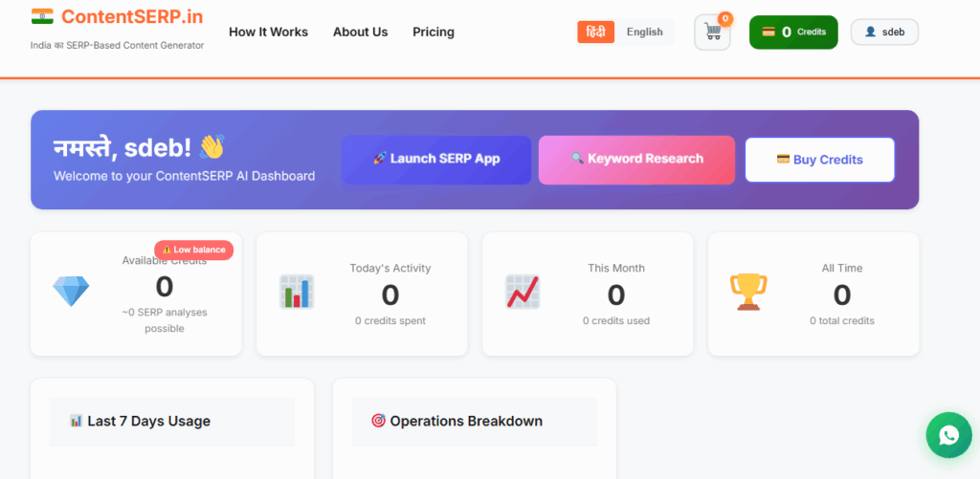Viewport: 980px width, 479px height.
Task: Switch language to English
Action: click(644, 32)
